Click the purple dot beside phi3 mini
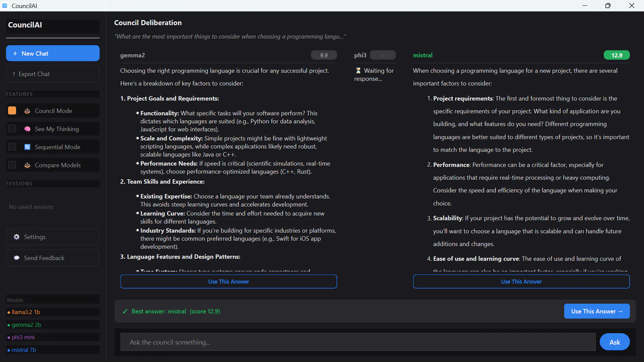 pyautogui.click(x=9, y=338)
